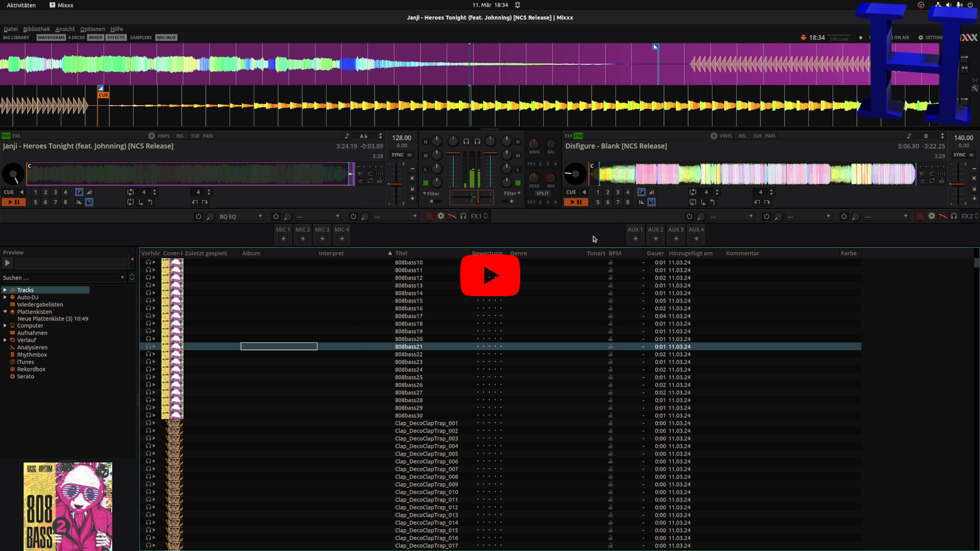Click deck 2 pitch rate slider handle
The image size is (980, 551).
(958, 184)
